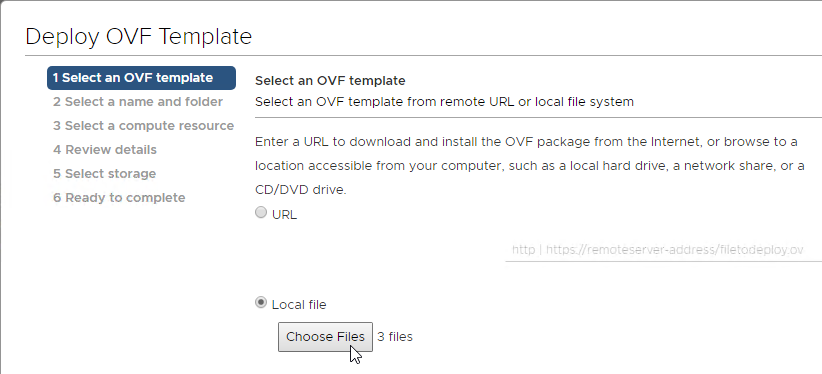The width and height of the screenshot is (822, 374).
Task: Go to step 2 Select a name and folder
Action: pos(138,102)
